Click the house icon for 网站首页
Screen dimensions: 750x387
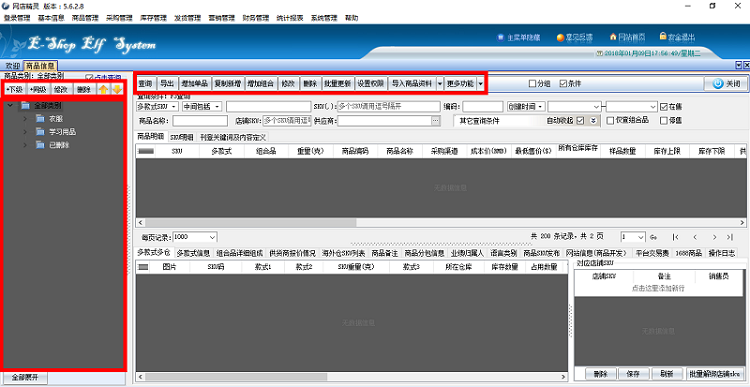point(613,36)
